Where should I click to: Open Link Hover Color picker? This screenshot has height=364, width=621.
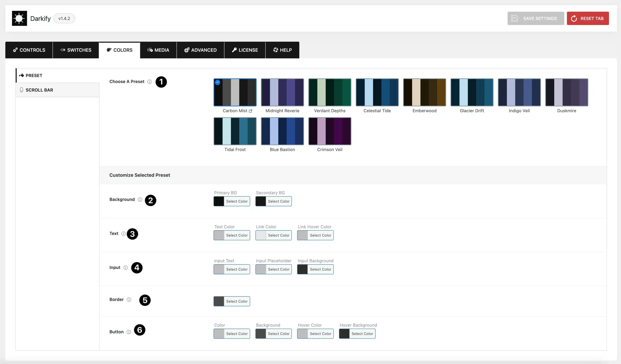(x=315, y=235)
